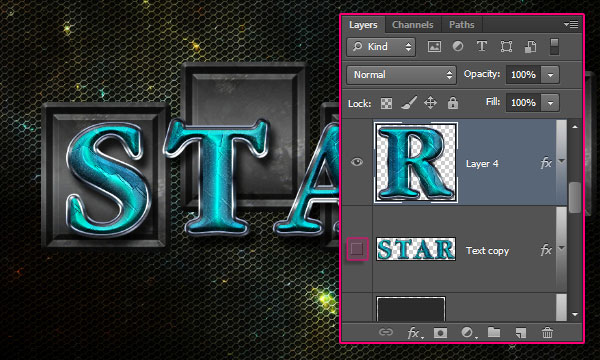
Task: Select Layer 4 R thumbnail
Action: [416, 163]
